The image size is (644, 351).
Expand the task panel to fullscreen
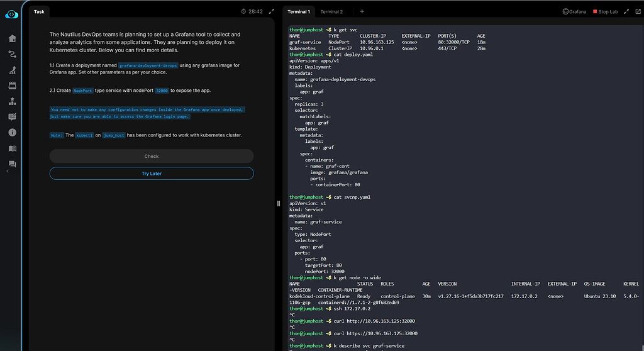(272, 11)
